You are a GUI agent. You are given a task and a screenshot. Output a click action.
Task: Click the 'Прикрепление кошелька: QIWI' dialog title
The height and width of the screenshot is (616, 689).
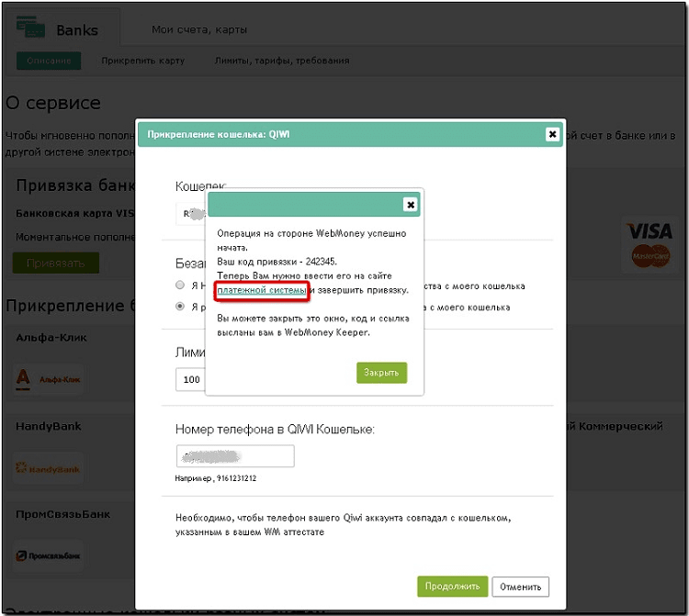coord(219,134)
